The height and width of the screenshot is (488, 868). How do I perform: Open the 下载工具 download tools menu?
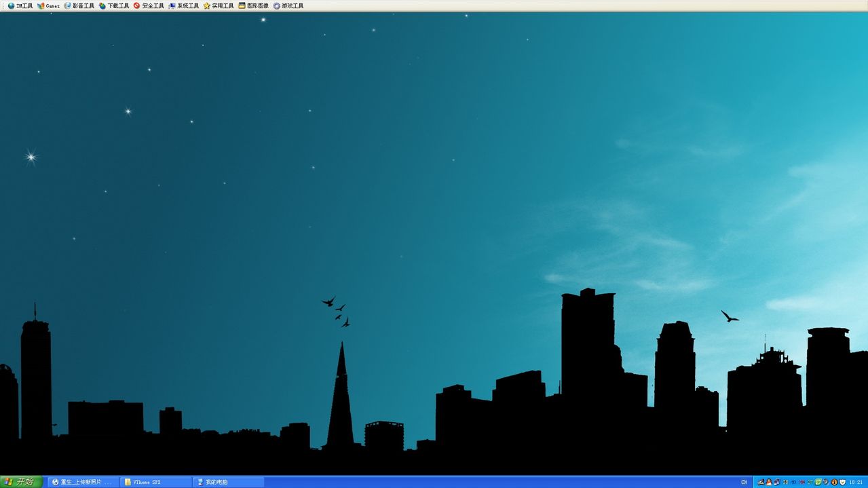tap(114, 5)
